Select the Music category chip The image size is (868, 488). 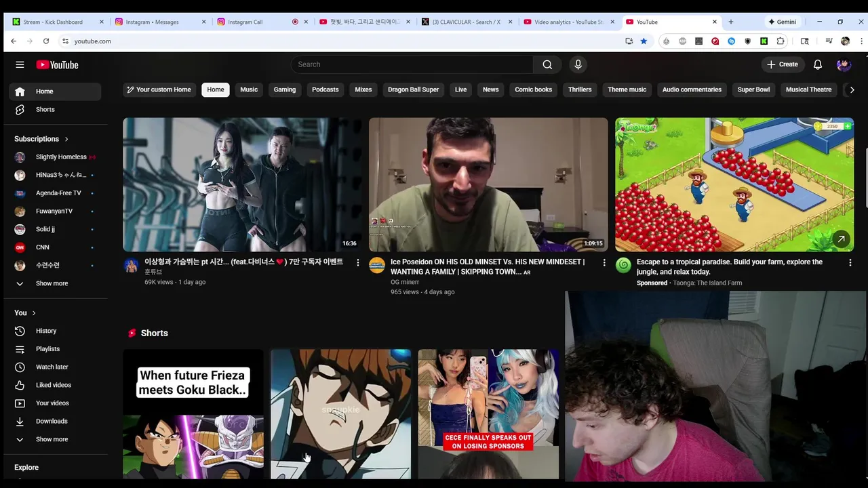[x=249, y=89]
